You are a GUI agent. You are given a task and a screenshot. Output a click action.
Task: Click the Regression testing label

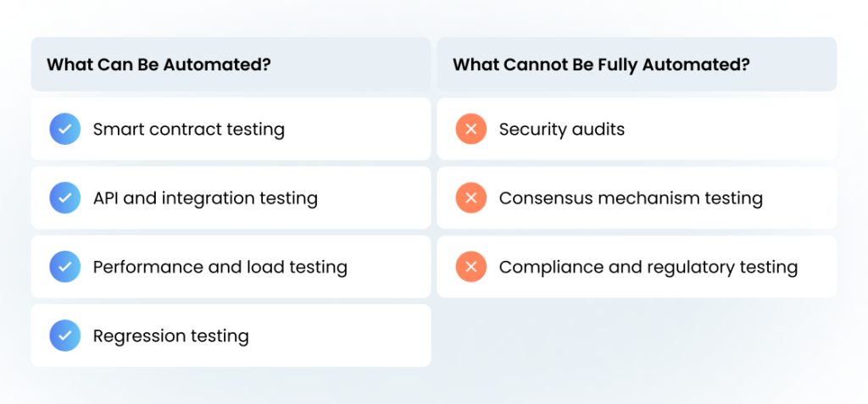pyautogui.click(x=171, y=336)
